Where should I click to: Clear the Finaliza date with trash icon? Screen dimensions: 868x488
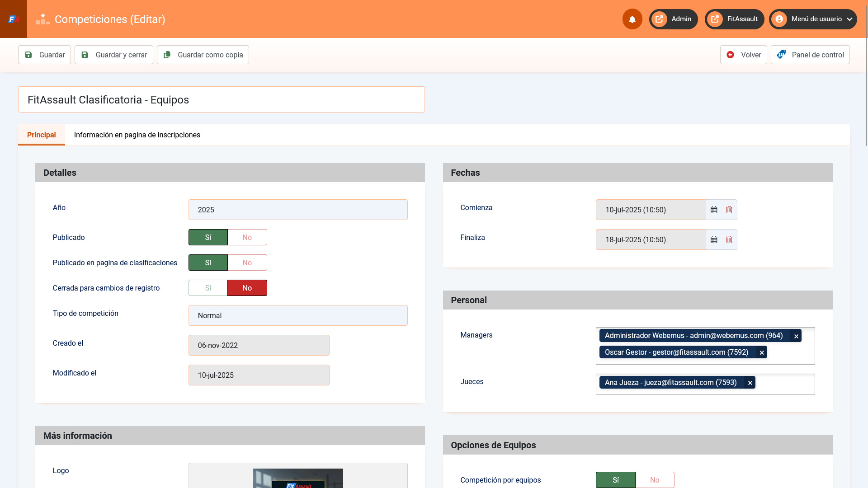click(x=729, y=239)
